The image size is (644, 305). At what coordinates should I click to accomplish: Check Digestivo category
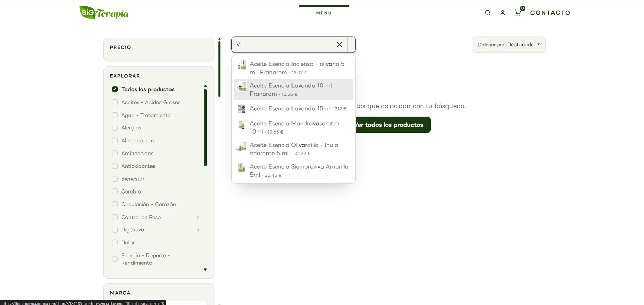point(115,230)
